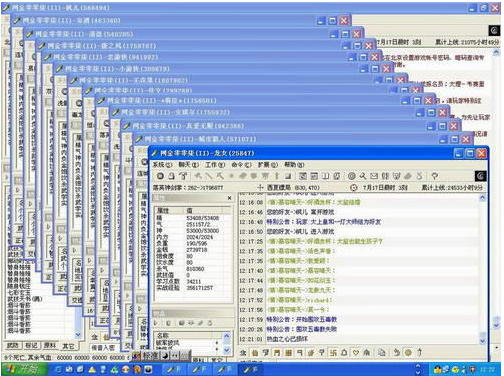
Task: Open the 工作 menu in 龙女 window
Action: 215,165
